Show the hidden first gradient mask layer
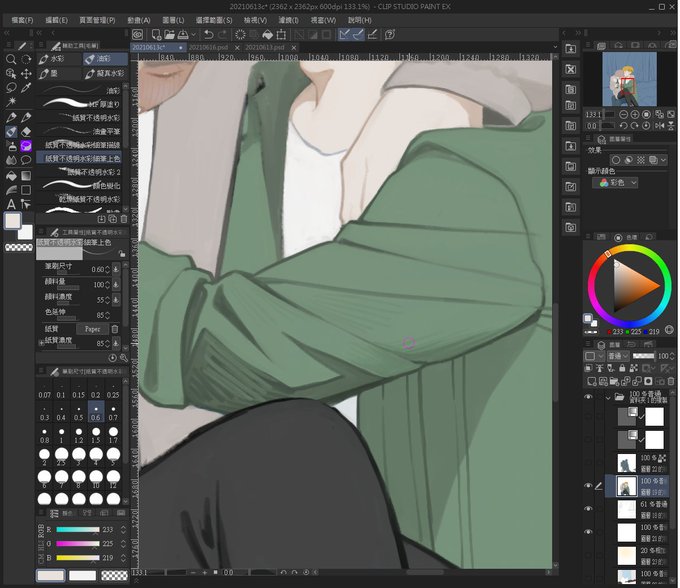This screenshot has height=588, width=680. pos(588,416)
